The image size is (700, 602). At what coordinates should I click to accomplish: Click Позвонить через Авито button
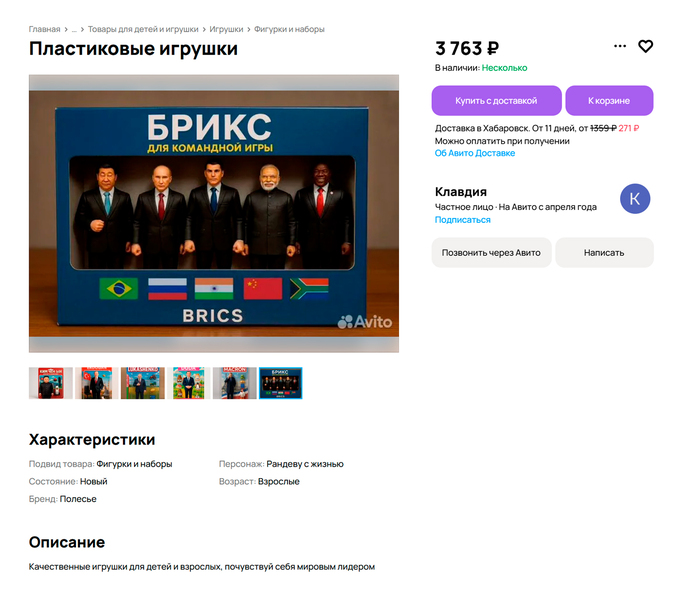click(491, 253)
